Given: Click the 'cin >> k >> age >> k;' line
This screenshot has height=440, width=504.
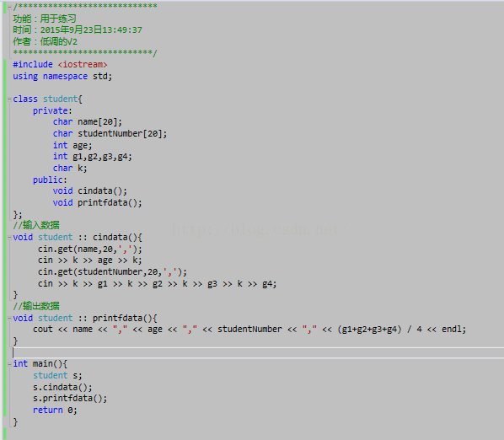Looking at the screenshot, I should 89,260.
